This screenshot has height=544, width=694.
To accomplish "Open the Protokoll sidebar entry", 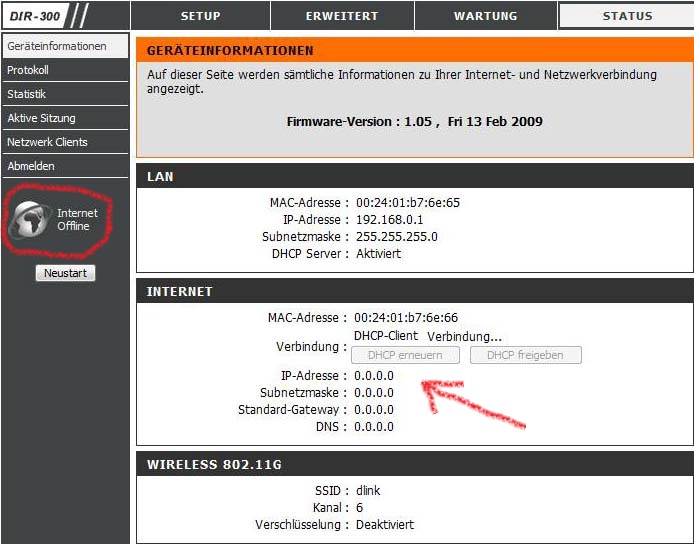I will point(66,70).
